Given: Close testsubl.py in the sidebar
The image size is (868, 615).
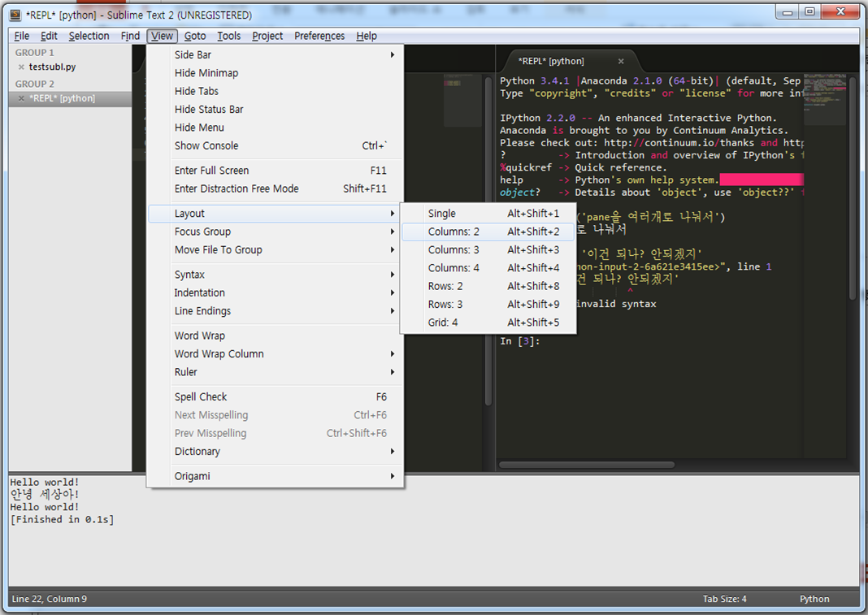Looking at the screenshot, I should pyautogui.click(x=21, y=67).
